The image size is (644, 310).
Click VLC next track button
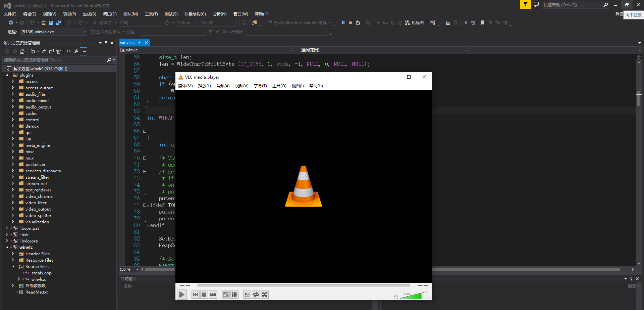point(213,295)
